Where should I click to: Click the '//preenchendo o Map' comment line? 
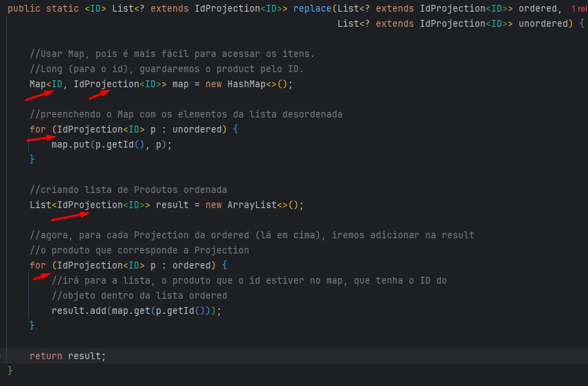click(x=185, y=114)
